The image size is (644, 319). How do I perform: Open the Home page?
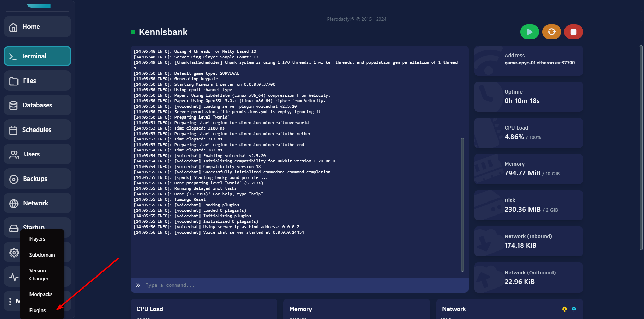click(x=37, y=27)
